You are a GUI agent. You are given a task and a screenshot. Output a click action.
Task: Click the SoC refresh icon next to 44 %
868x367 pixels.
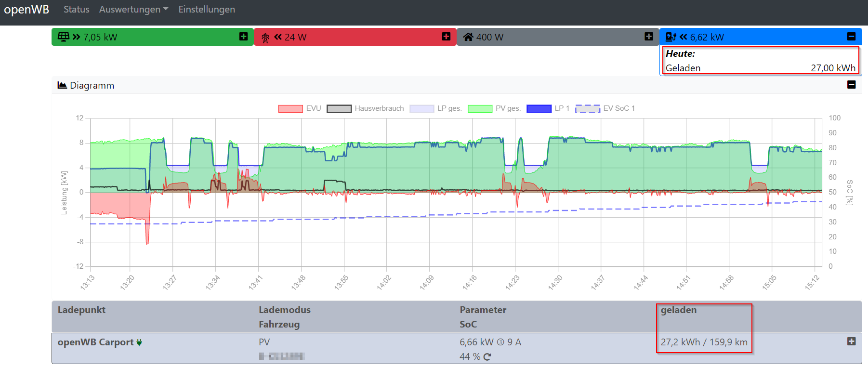(x=487, y=357)
